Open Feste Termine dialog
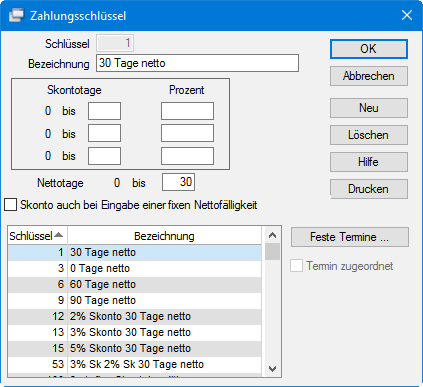 coord(350,237)
